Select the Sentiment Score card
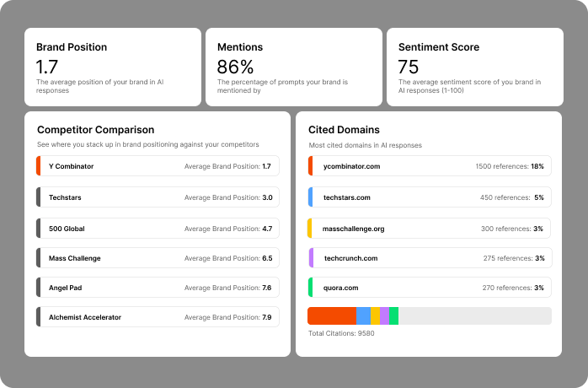588x388 pixels. click(x=474, y=67)
